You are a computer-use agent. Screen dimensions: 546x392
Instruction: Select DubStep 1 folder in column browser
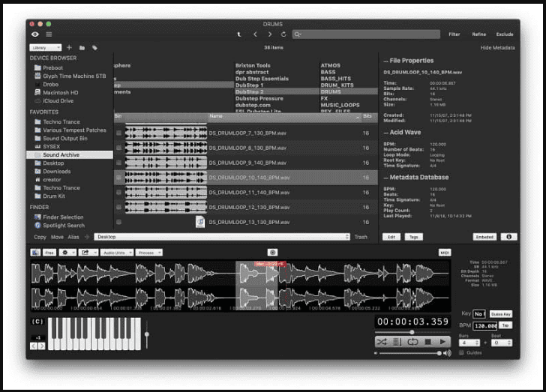tap(250, 85)
